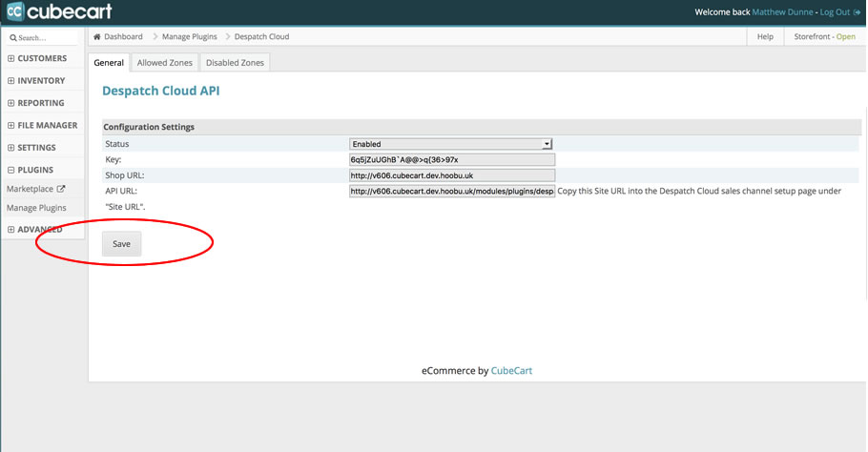Expand the Reporting menu section

10,103
